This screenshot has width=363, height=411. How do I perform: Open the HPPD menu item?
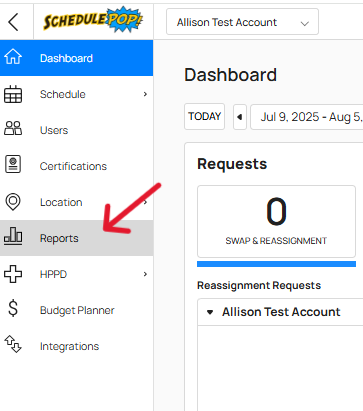77,274
